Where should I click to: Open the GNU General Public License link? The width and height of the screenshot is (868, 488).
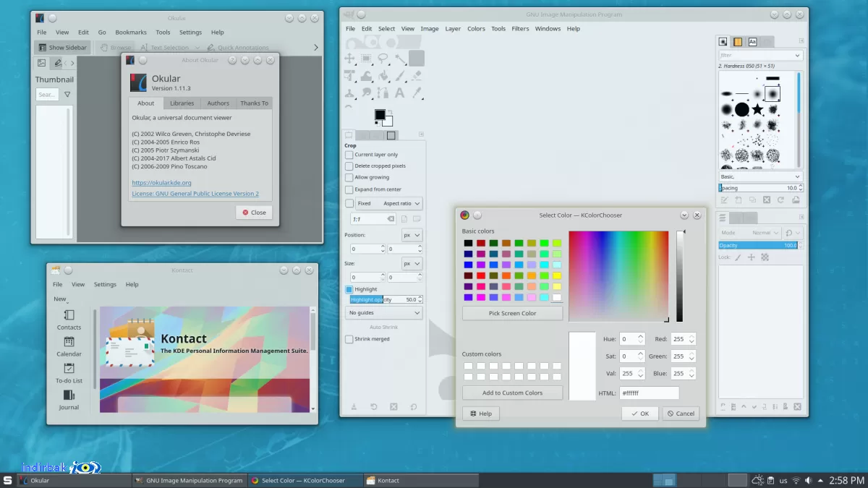point(195,194)
